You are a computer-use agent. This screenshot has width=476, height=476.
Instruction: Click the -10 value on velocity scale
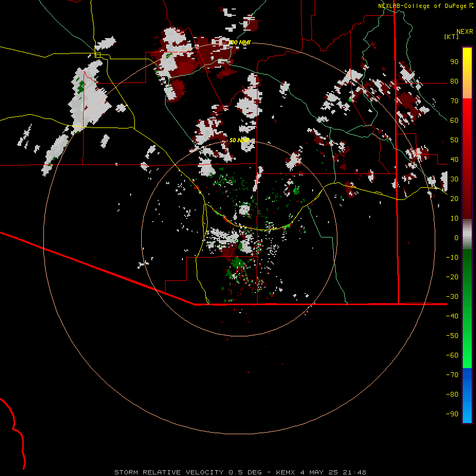pyautogui.click(x=452, y=258)
